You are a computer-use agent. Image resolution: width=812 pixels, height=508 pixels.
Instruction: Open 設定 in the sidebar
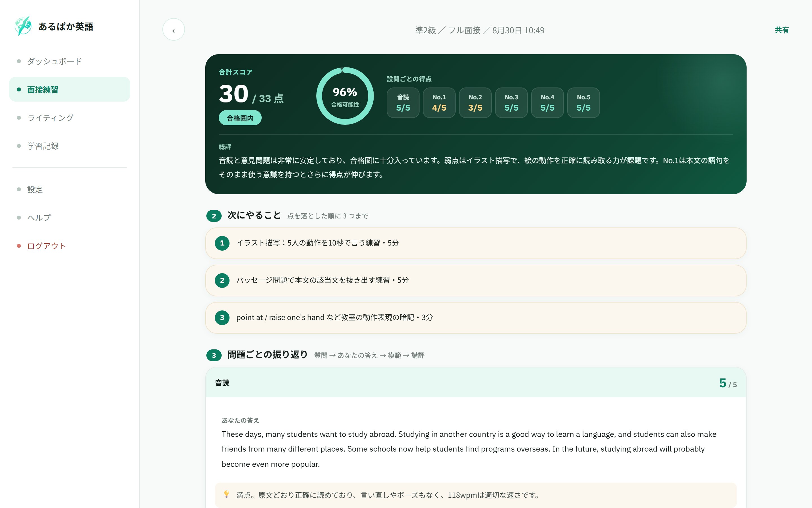coord(69,189)
